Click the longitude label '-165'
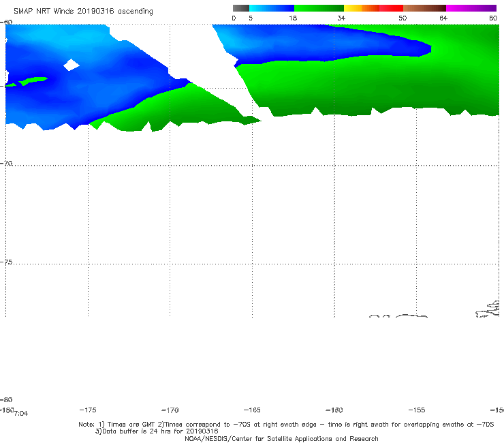Image resolution: width=504 pixels, height=443 pixels. pyautogui.click(x=252, y=410)
